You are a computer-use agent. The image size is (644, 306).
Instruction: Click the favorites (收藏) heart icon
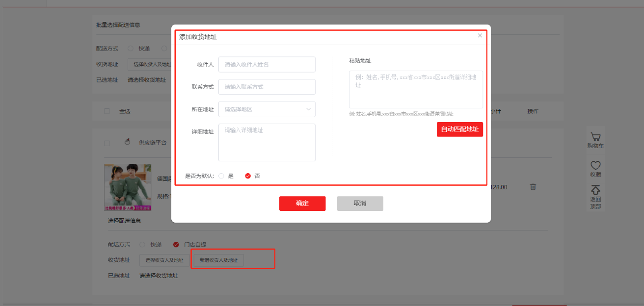pos(595,166)
